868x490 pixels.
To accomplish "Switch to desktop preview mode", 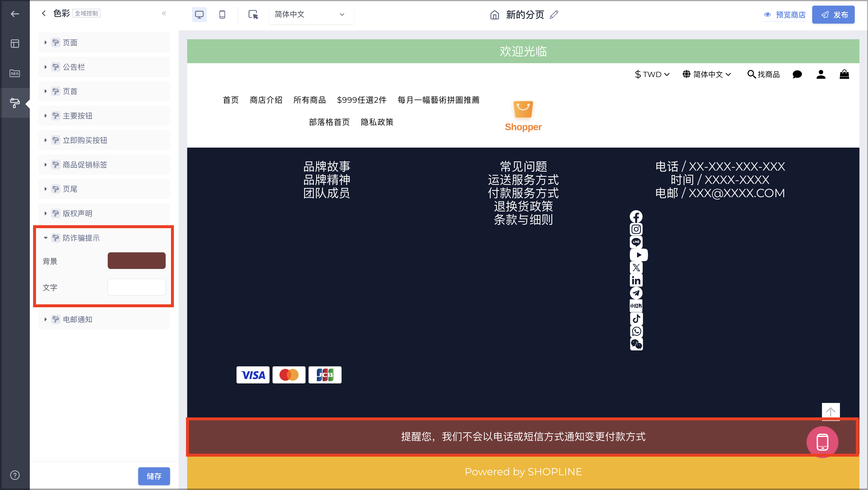I will pyautogui.click(x=199, y=14).
